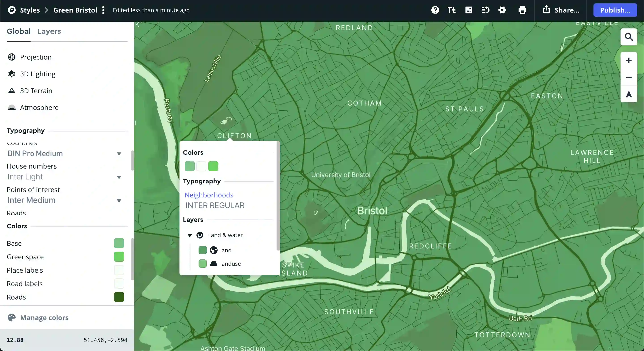Click the coordinates 51.456,-2.594
The height and width of the screenshot is (351, 644).
pyautogui.click(x=105, y=340)
